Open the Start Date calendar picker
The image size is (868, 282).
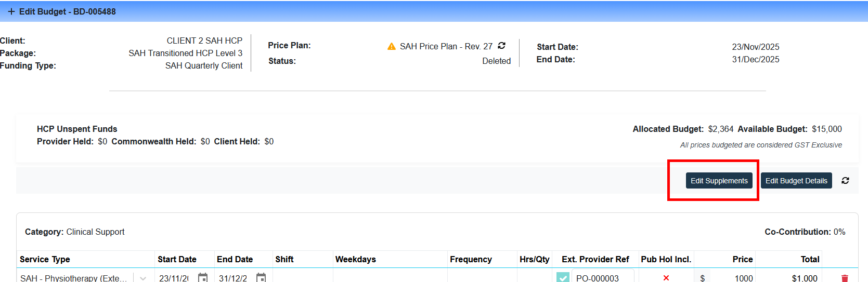pyautogui.click(x=203, y=277)
